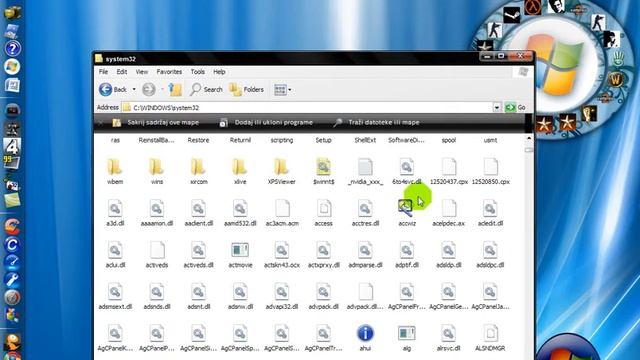The image size is (640, 360).
Task: Click the Restore folder label
Action: [198, 140]
